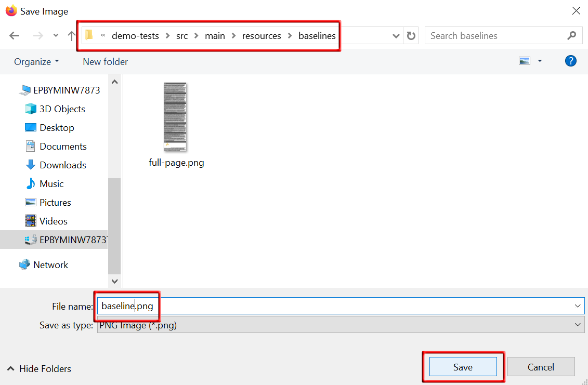
Task: Open the recent locations dropdown arrow
Action: (56, 36)
